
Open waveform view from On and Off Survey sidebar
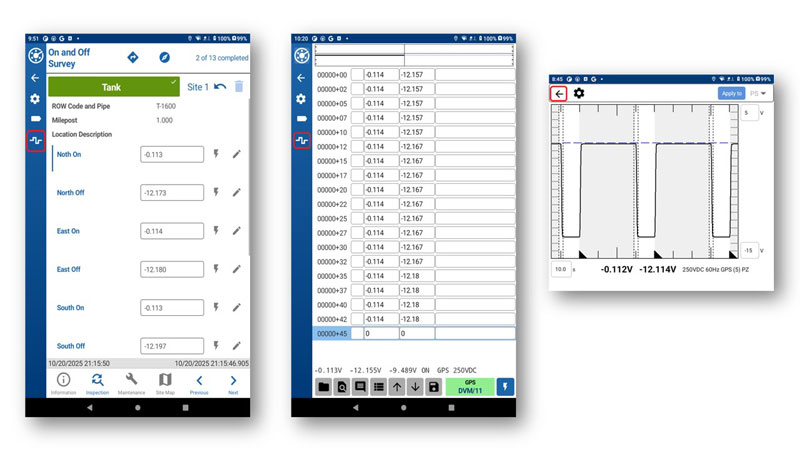pyautogui.click(x=35, y=141)
